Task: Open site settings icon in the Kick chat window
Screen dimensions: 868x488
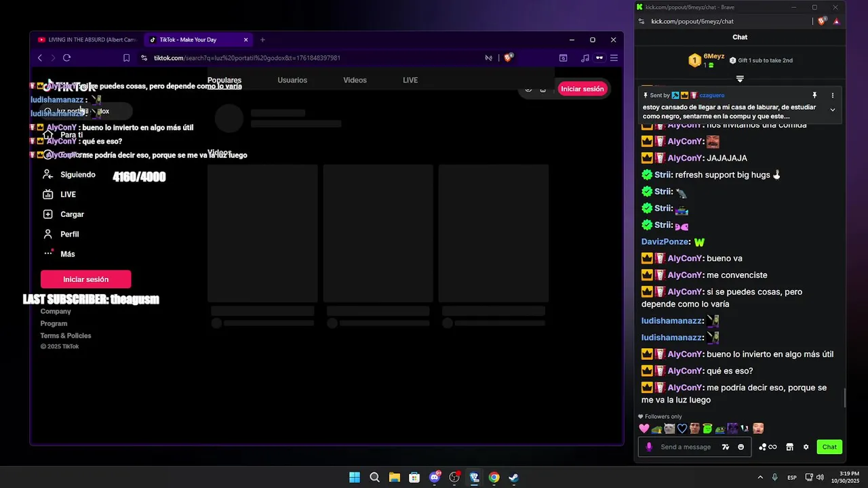Action: click(x=642, y=22)
